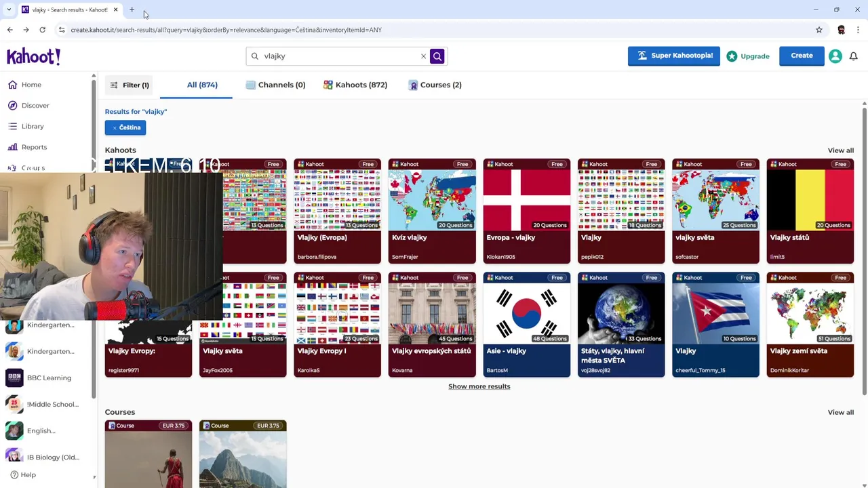Viewport: 868px width, 488px height.
Task: Open the notifications bell
Action: (854, 56)
